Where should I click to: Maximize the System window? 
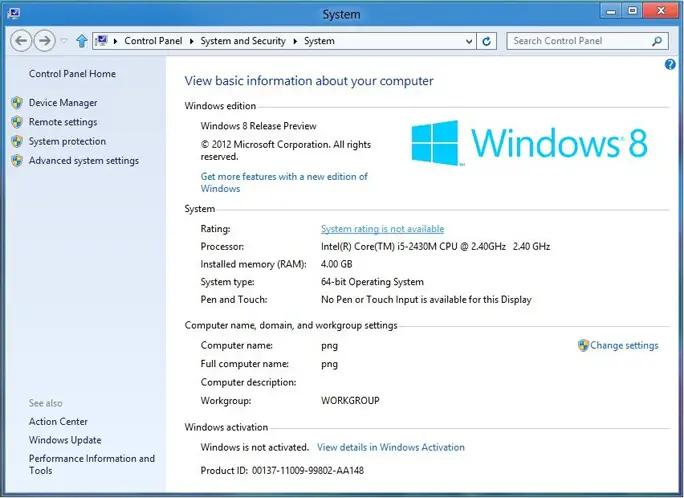click(x=633, y=11)
